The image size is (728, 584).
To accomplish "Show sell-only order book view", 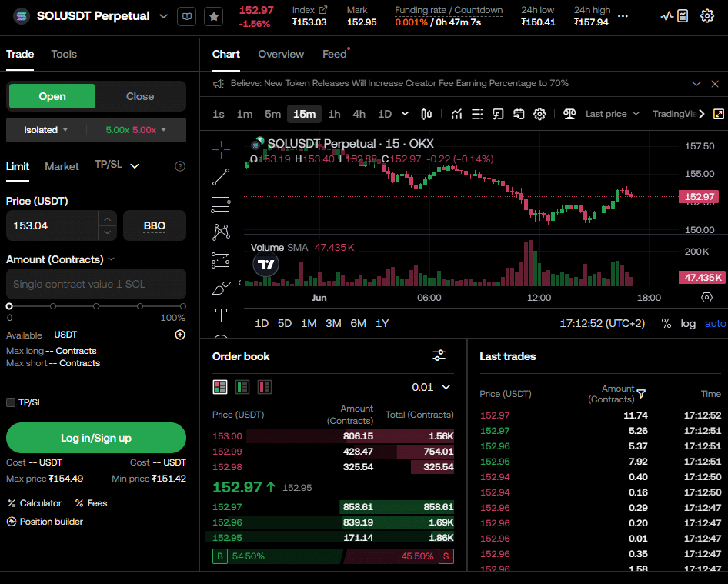I will 265,387.
